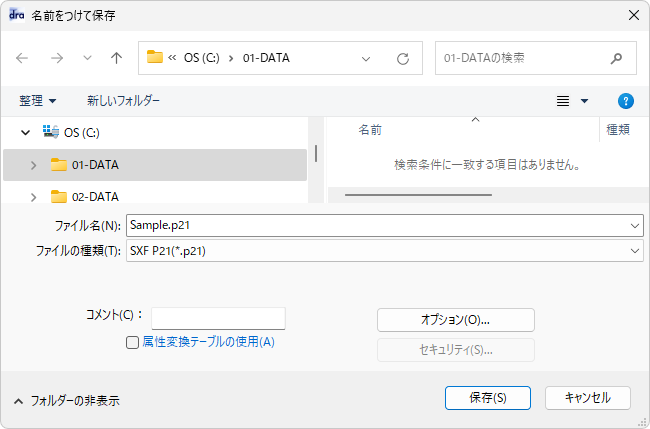The image size is (650, 429).
Task: Go up one folder level
Action: point(116,58)
